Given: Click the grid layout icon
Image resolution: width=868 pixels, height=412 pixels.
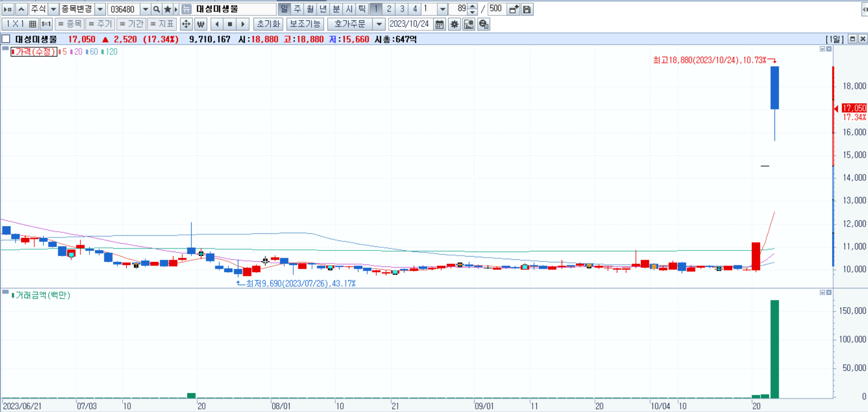Looking at the screenshot, I should point(33,24).
